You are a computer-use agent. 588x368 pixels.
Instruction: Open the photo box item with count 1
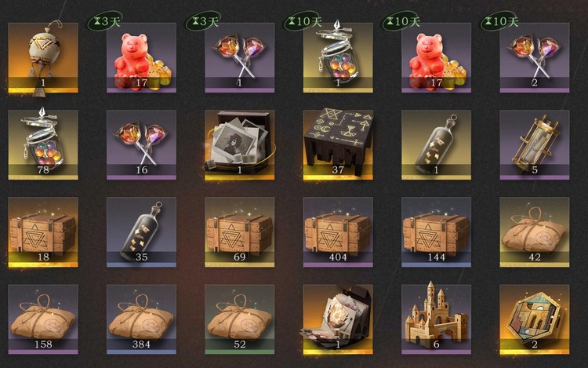pyautogui.click(x=240, y=145)
